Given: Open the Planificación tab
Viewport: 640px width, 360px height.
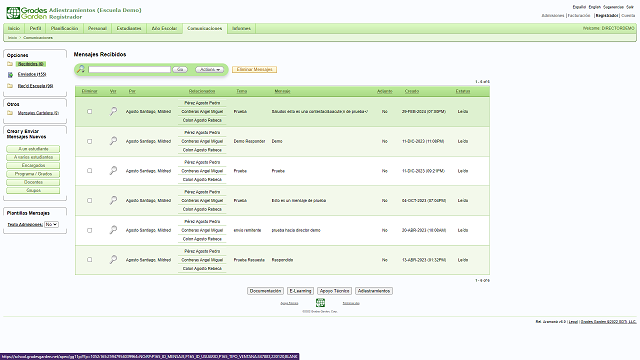Looking at the screenshot, I should [x=64, y=28].
